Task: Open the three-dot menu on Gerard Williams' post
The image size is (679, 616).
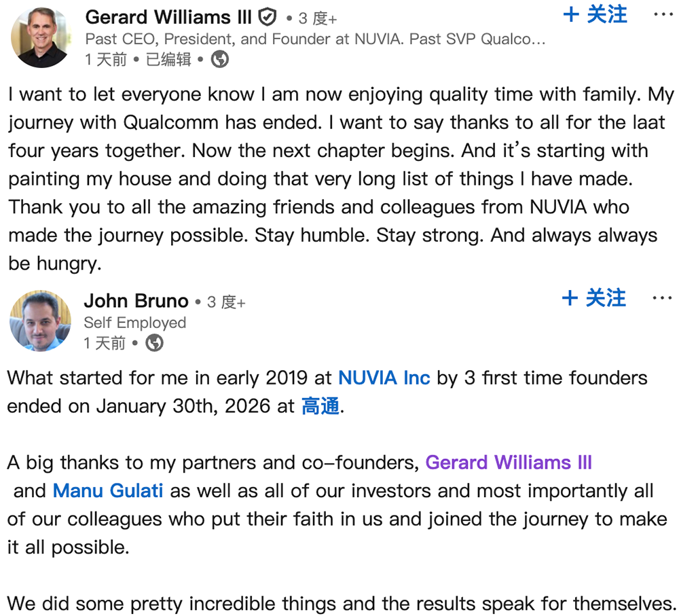Action: [x=663, y=15]
